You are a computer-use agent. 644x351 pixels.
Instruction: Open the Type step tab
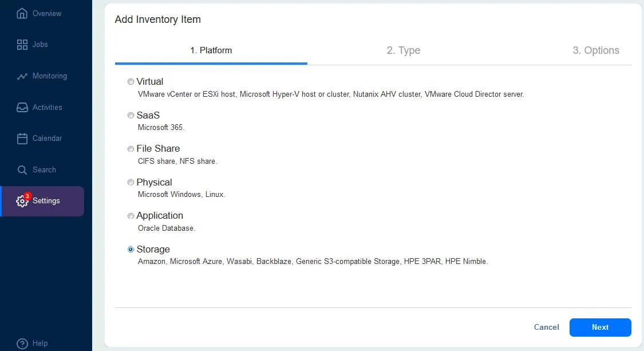coord(404,50)
